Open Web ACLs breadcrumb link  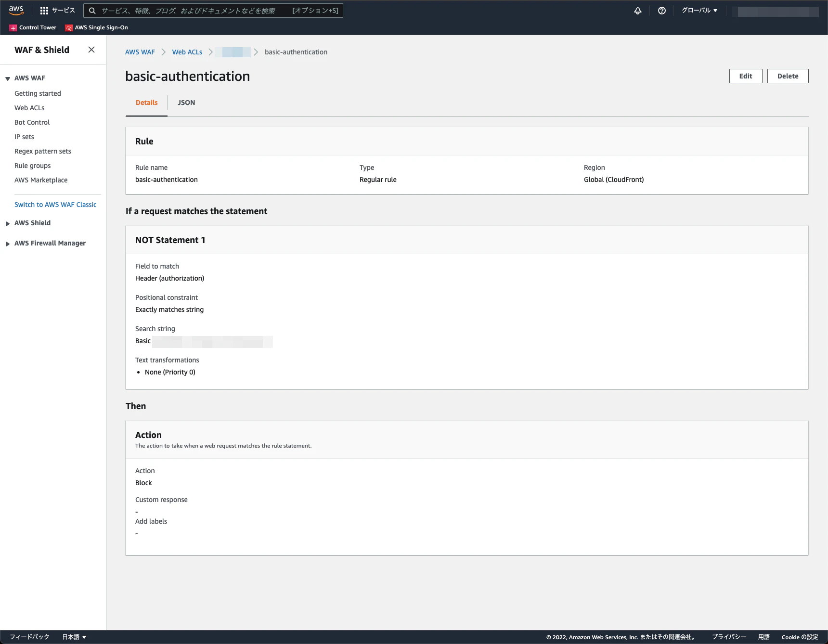187,52
